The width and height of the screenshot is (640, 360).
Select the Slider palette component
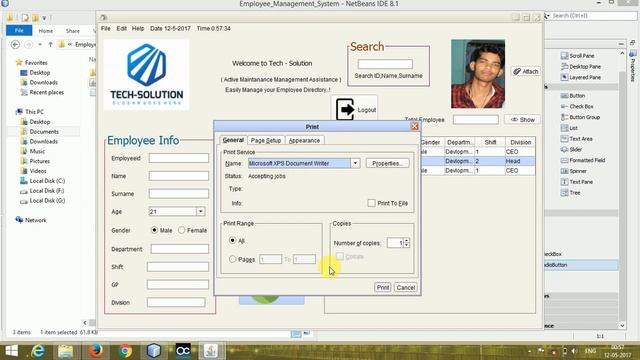[x=571, y=149]
